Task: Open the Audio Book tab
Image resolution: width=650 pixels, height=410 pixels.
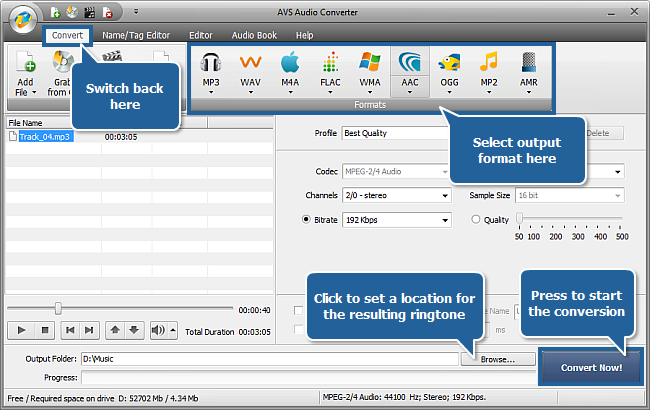Action: [254, 36]
